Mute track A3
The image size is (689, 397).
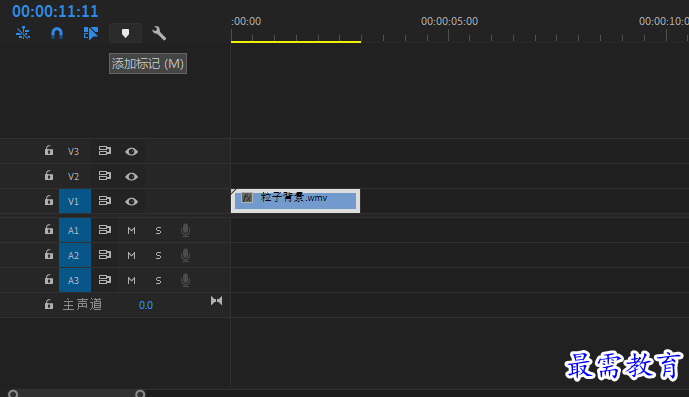click(x=131, y=280)
